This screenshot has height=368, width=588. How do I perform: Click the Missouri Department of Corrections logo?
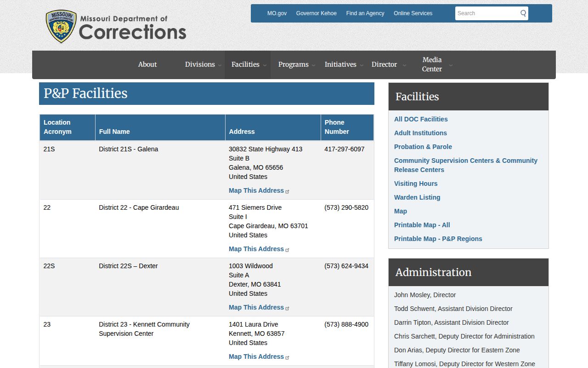click(x=116, y=27)
